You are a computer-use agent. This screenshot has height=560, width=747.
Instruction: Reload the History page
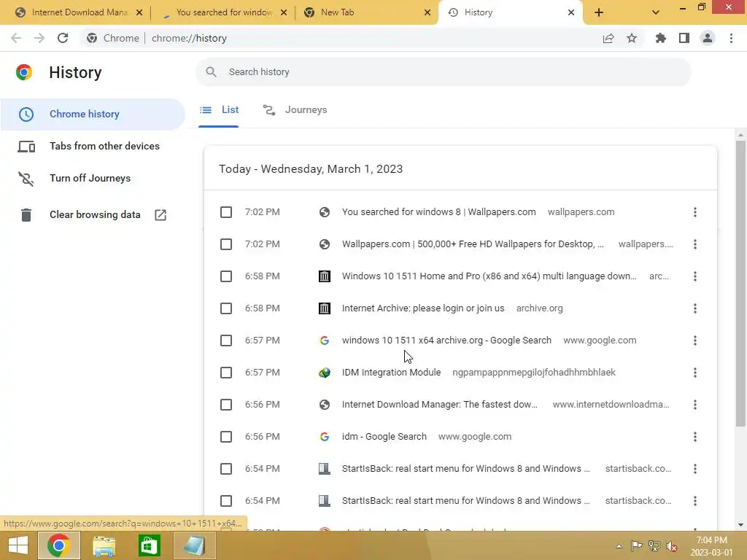(63, 38)
